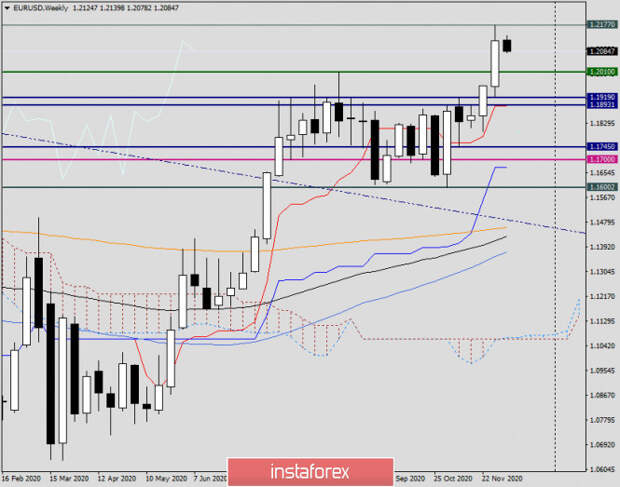Click the 25 Oct 2020 date marker
This screenshot has width=620, height=487.
pyautogui.click(x=455, y=479)
